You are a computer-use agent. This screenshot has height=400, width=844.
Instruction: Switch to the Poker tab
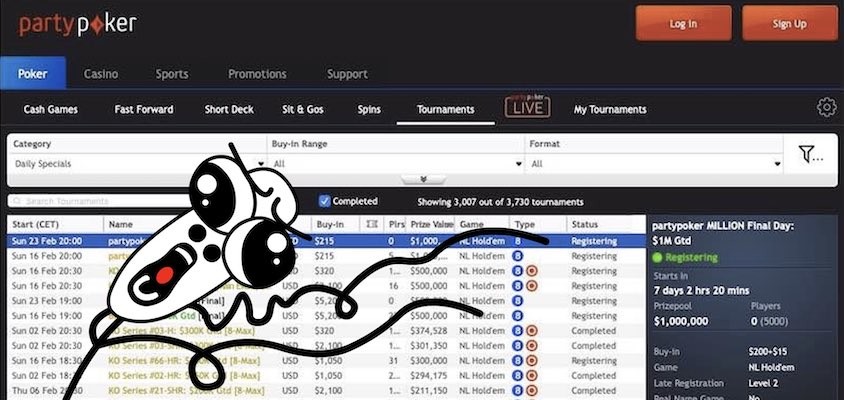pyautogui.click(x=33, y=74)
